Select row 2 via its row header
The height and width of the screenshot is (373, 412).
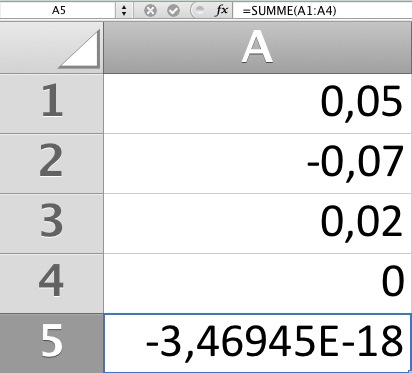[x=52, y=163]
